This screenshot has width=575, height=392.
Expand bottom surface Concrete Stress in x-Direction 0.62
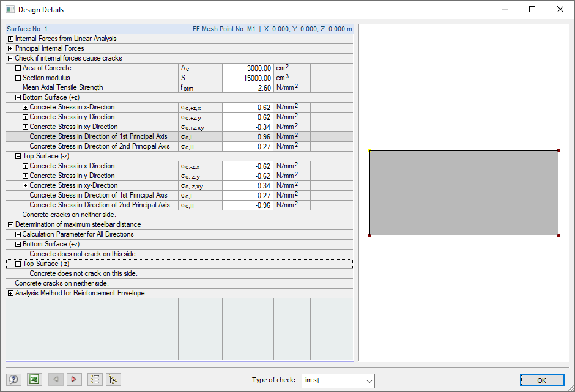(25, 108)
